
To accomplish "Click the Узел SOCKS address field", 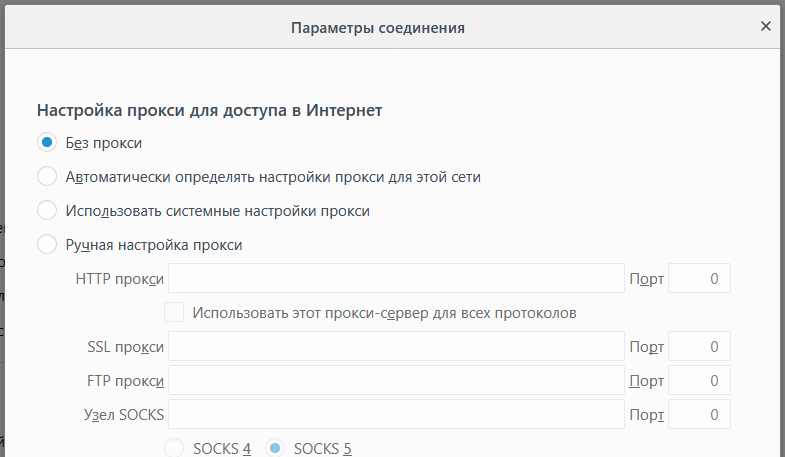I will [x=396, y=414].
